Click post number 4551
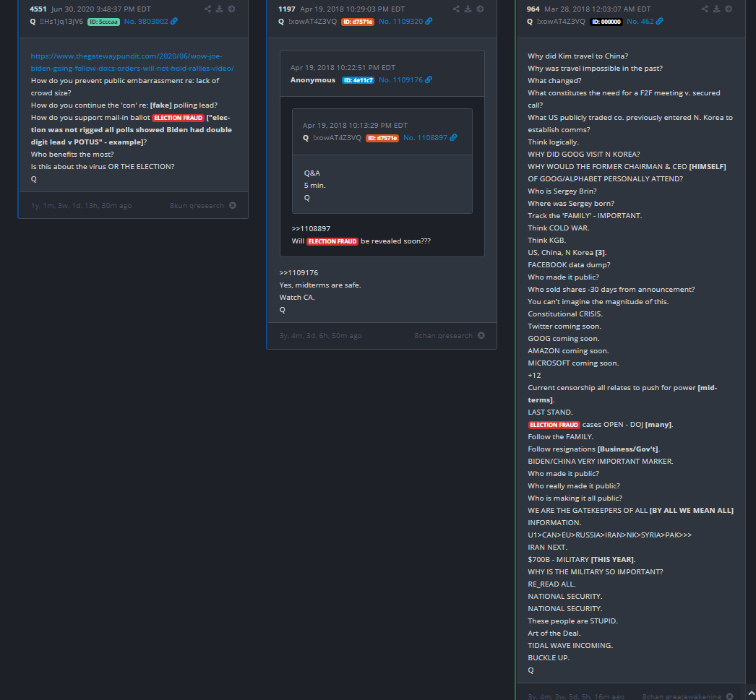Image resolution: width=756 pixels, height=700 pixels. coord(38,9)
